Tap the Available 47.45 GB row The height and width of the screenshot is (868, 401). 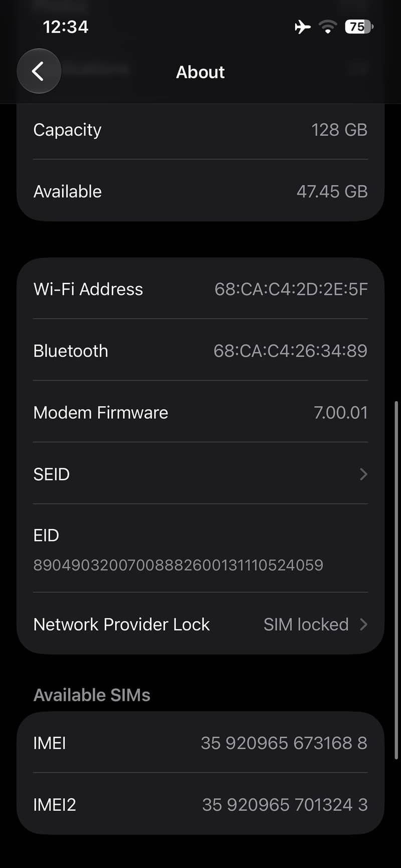point(200,191)
